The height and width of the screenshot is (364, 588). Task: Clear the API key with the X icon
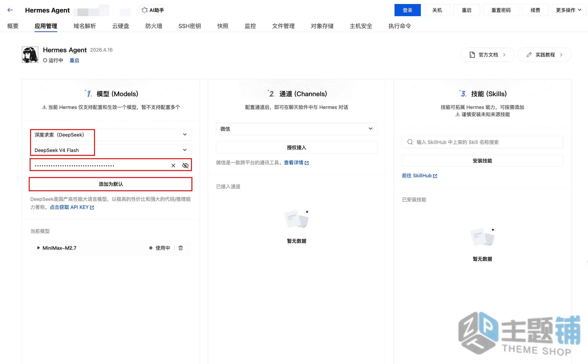[173, 165]
